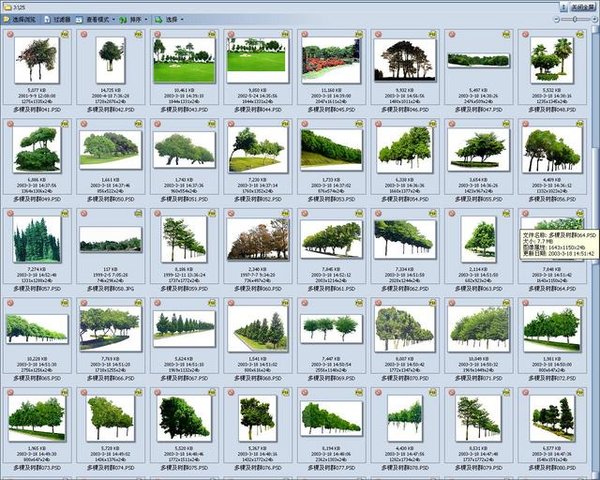Select the conifer group thumbnail 057.PSD
This screenshot has height=480, width=600.
[x=37, y=239]
